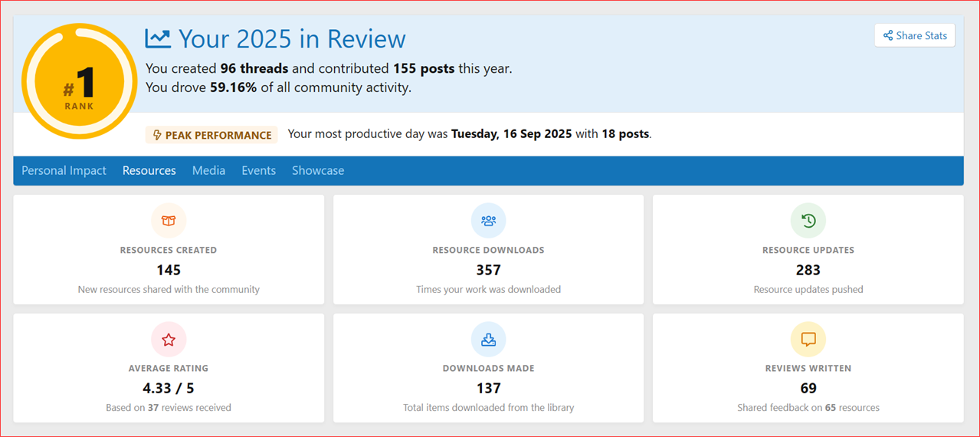Click the 'Tuesday, 16 Sep 2025' date text
Screen dimensions: 980x437
(512, 134)
